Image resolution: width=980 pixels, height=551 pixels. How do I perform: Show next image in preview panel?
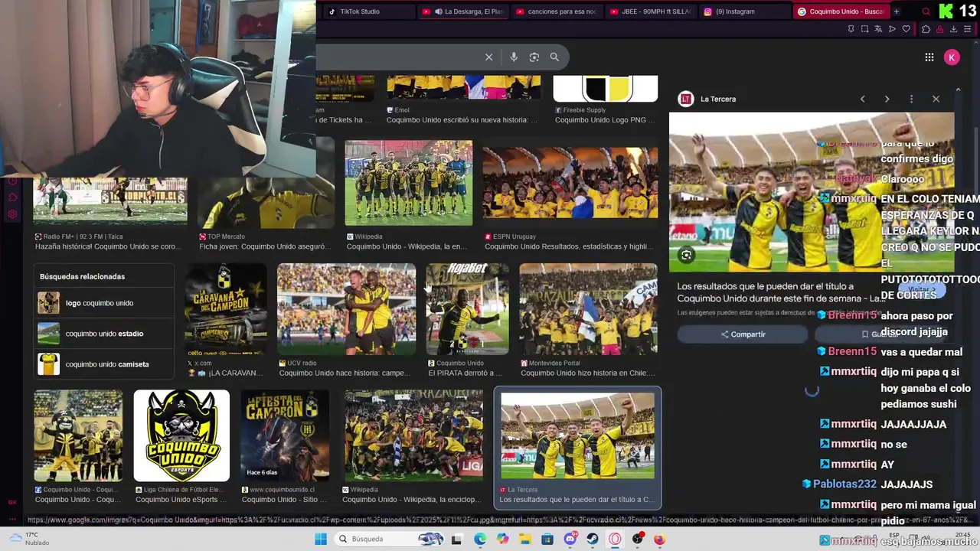pyautogui.click(x=887, y=99)
